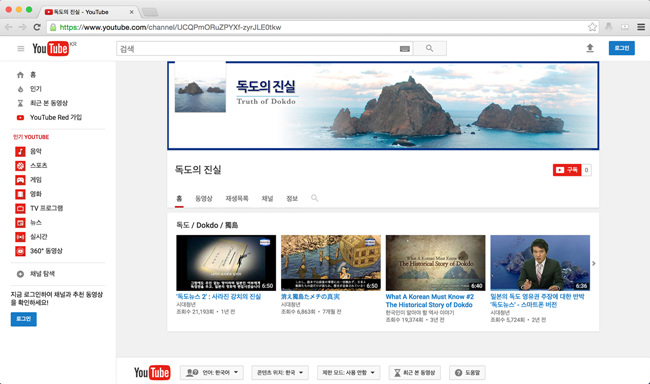The width and height of the screenshot is (650, 384).
Task: Click the hourglass history icon in sidebar
Action: pos(20,103)
